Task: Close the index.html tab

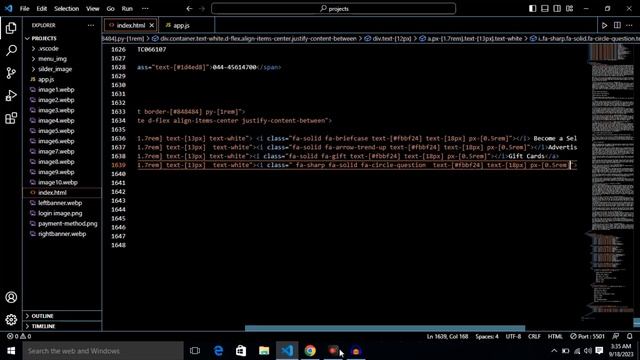Action: 152,25
